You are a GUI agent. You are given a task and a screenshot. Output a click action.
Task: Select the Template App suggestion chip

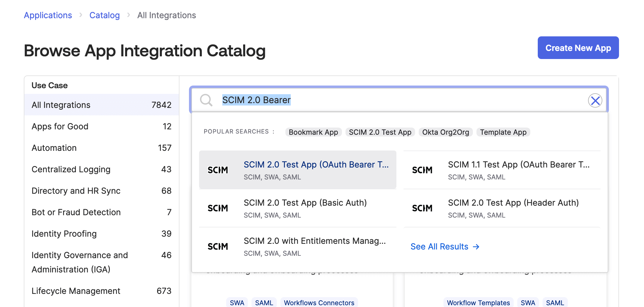503,132
